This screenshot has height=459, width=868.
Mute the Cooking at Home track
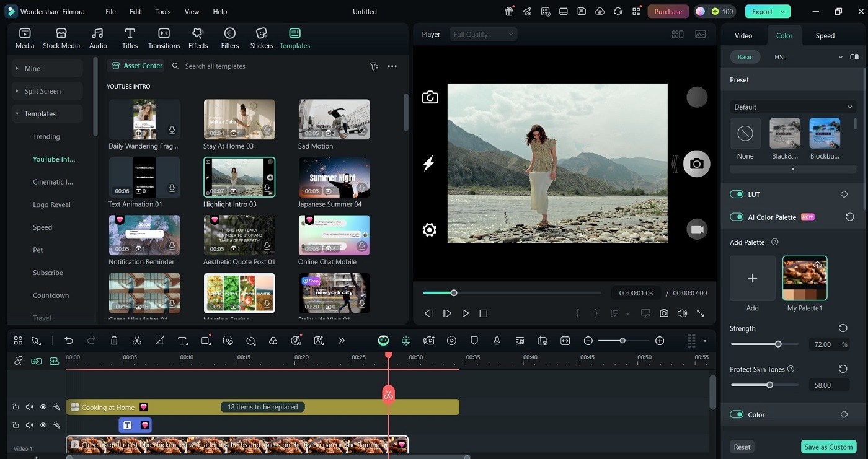coord(29,407)
